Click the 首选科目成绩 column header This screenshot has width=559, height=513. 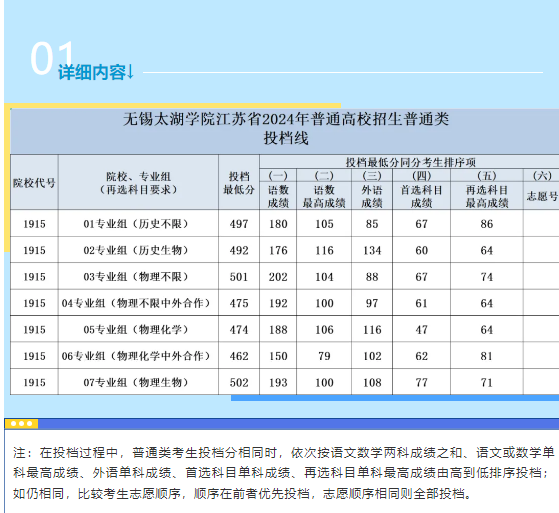421,196
